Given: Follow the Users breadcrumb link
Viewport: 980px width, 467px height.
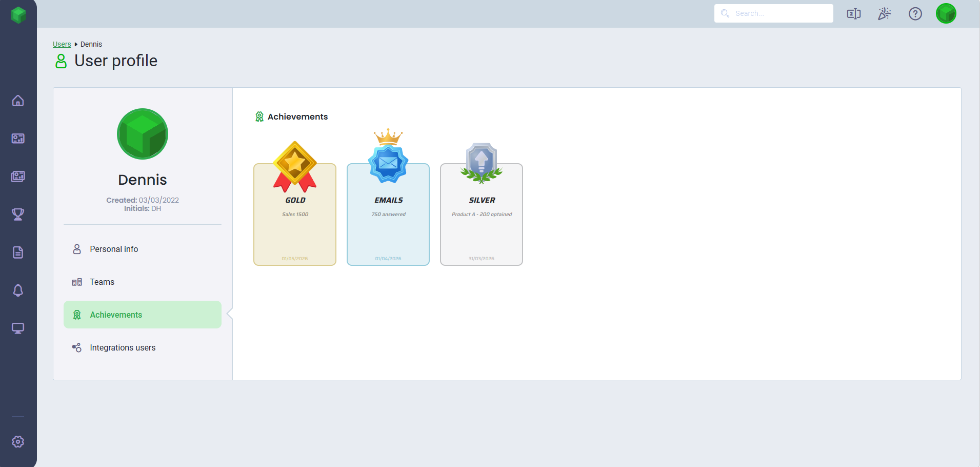Looking at the screenshot, I should [x=62, y=44].
